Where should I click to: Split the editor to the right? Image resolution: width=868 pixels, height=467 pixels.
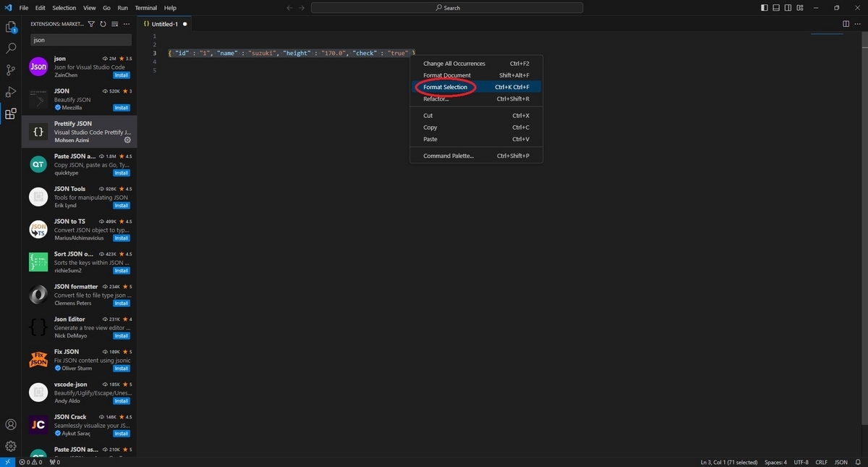846,24
